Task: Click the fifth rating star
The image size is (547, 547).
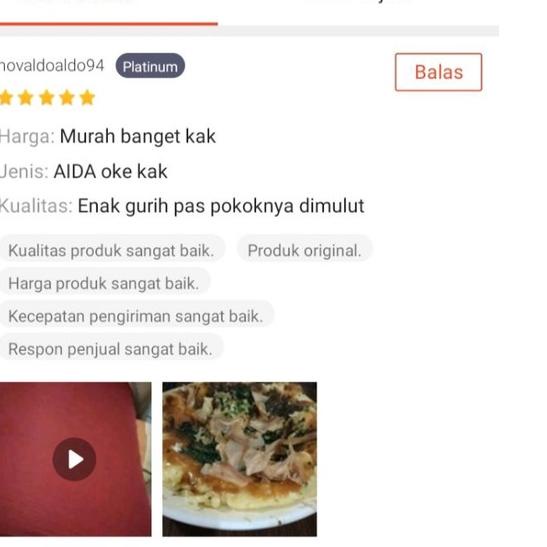Action: pos(87,98)
